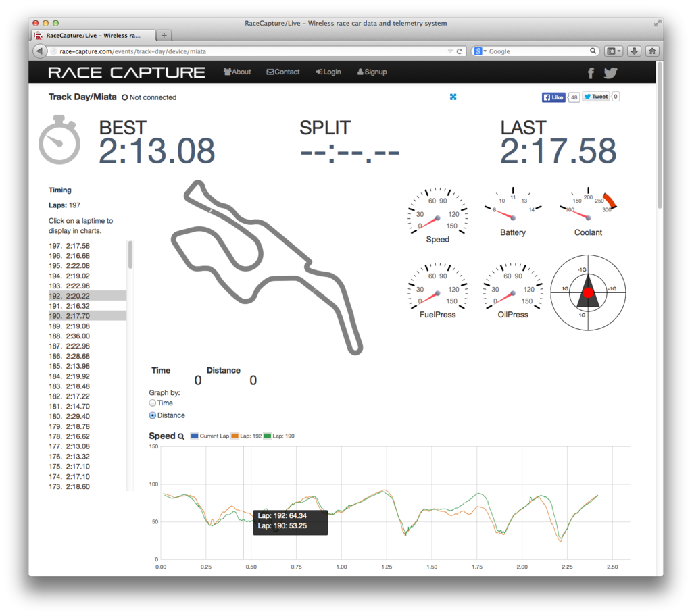Viewport: 692px width, 616px height.
Task: Open the About menu item
Action: pos(237,72)
